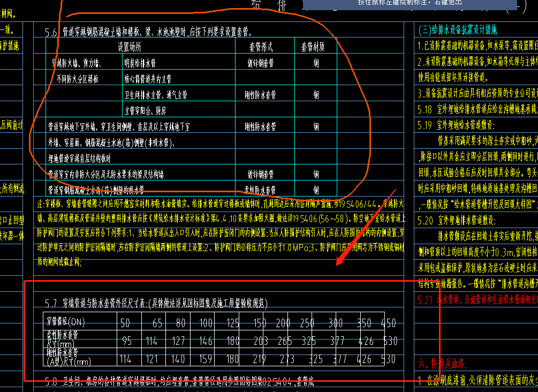Select '卫生间排水立管、通气立管' text
538x392 pixels.
(x=156, y=95)
